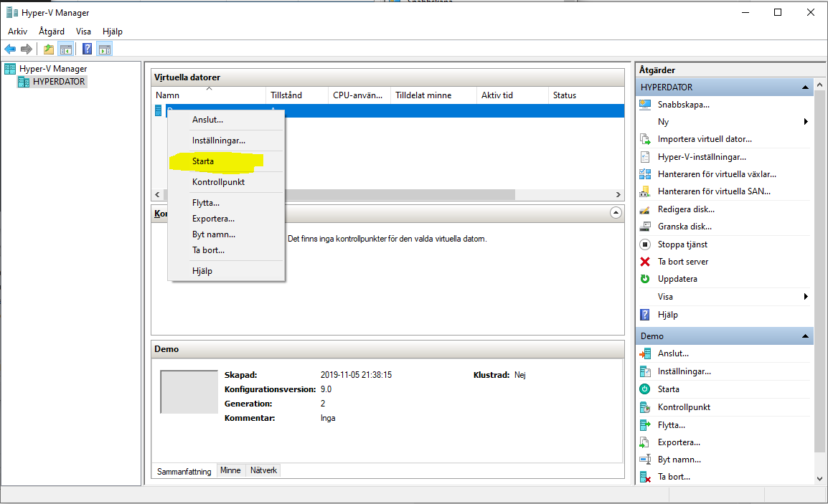Click the Forward arrow toolbar icon

(27, 49)
